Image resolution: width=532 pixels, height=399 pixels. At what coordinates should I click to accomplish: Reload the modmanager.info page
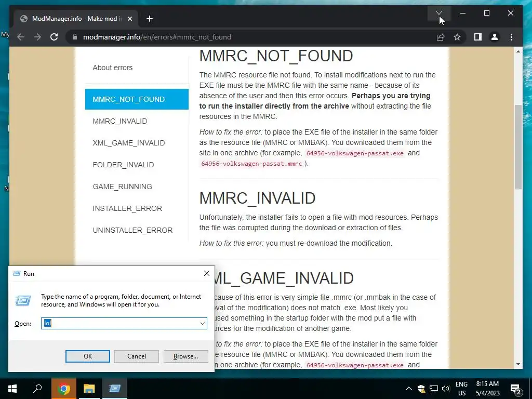pos(54,37)
